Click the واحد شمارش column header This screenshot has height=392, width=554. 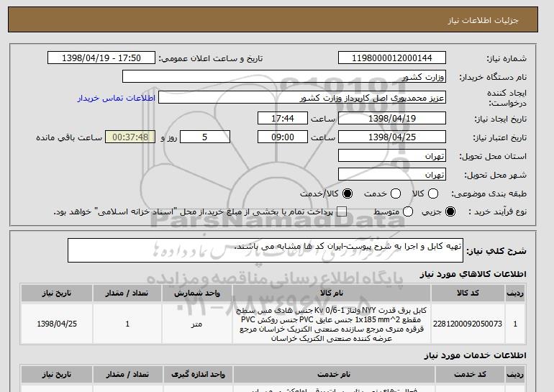[197, 293]
